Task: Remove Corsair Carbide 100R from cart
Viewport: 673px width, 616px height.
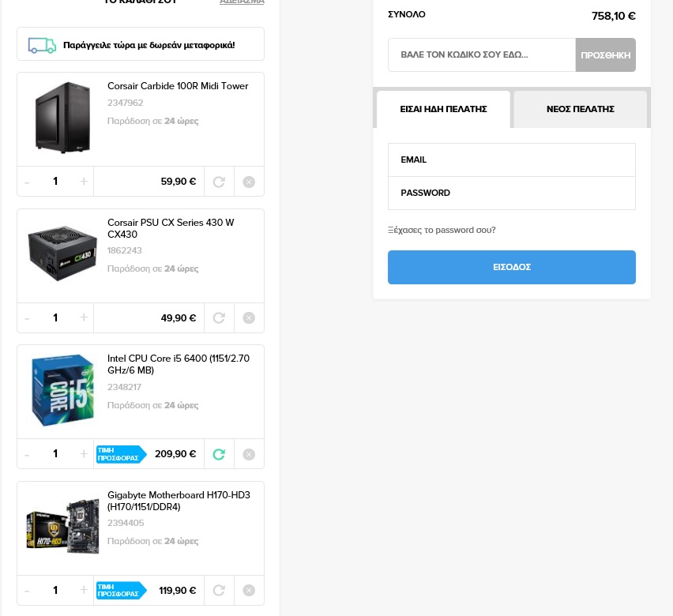Action: click(x=249, y=182)
